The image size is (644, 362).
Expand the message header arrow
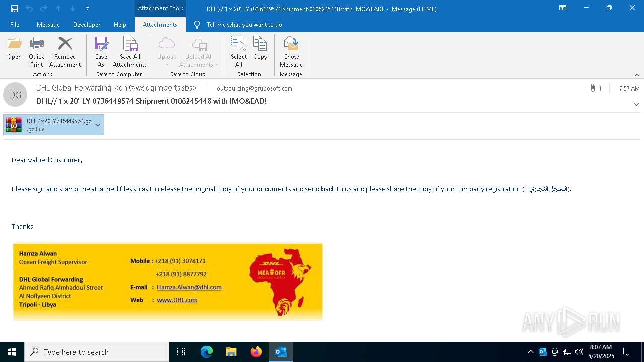pos(636,104)
